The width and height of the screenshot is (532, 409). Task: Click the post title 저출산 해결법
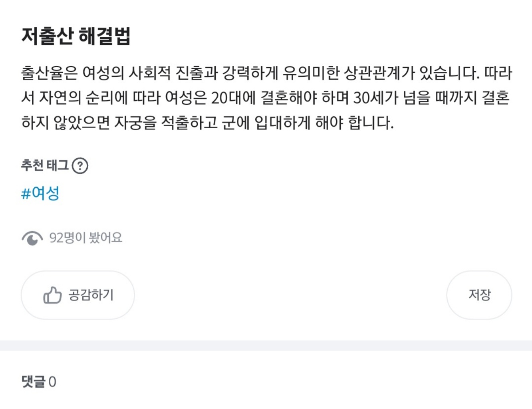[x=76, y=36]
